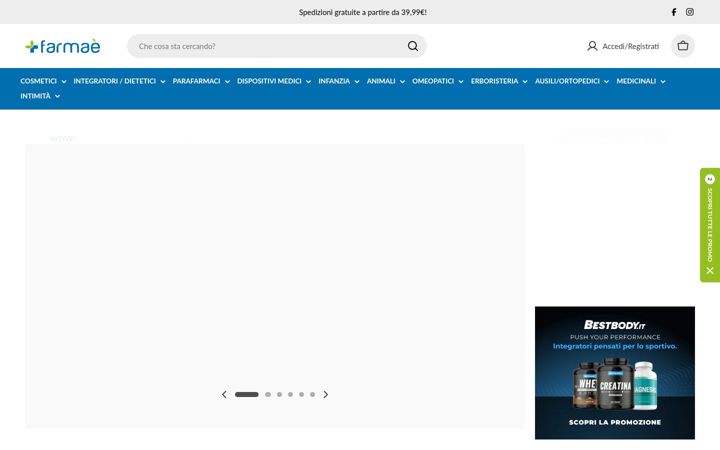The width and height of the screenshot is (720, 450).
Task: Expand the MEDICINALI chevron
Action: (x=663, y=82)
